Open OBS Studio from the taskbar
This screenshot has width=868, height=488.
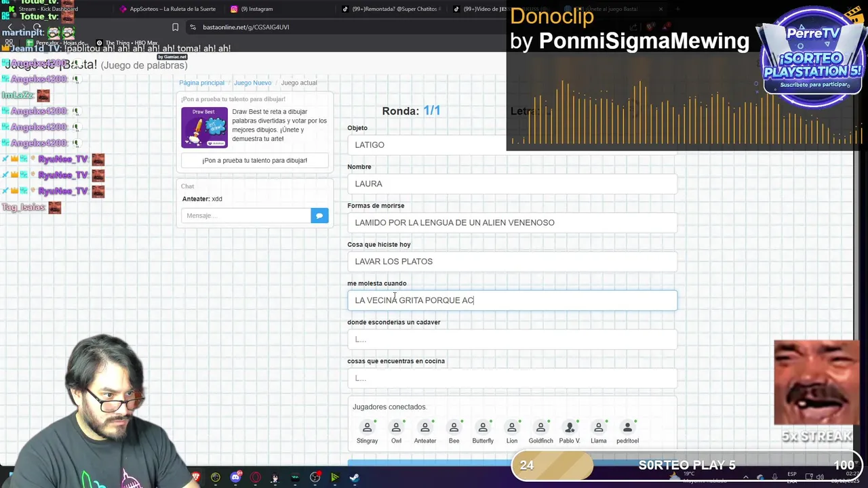pyautogui.click(x=315, y=477)
